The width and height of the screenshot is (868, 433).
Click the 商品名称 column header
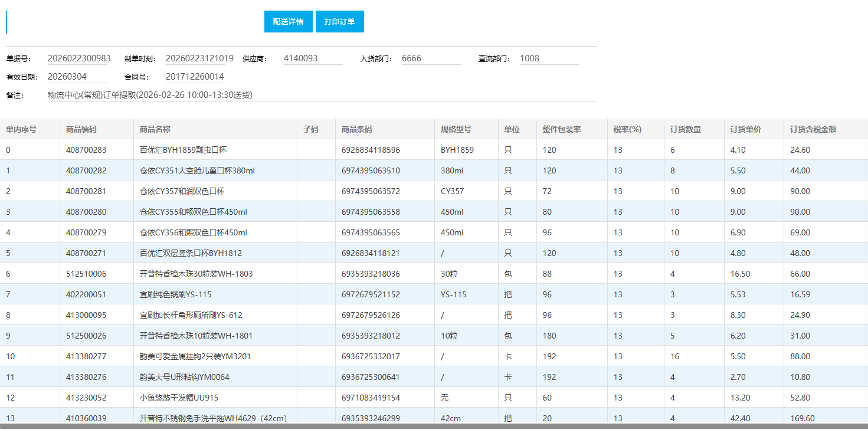(x=155, y=129)
